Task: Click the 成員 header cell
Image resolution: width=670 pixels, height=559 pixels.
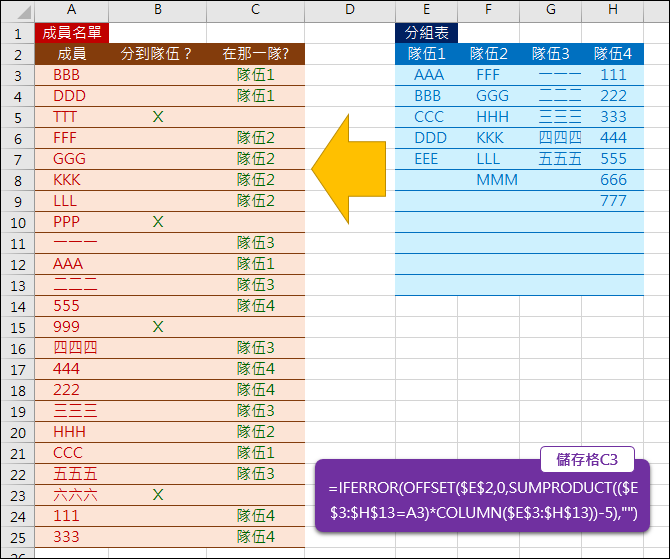Action: 72,54
